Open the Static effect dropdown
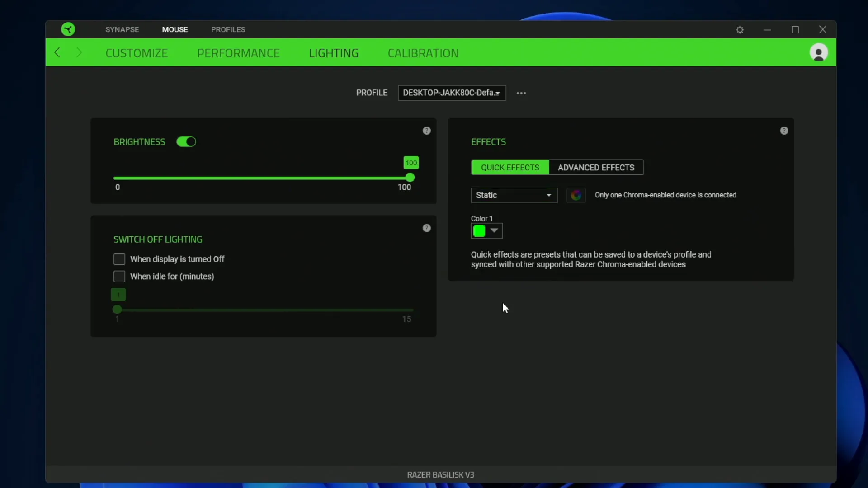Viewport: 868px width, 488px height. coord(514,195)
